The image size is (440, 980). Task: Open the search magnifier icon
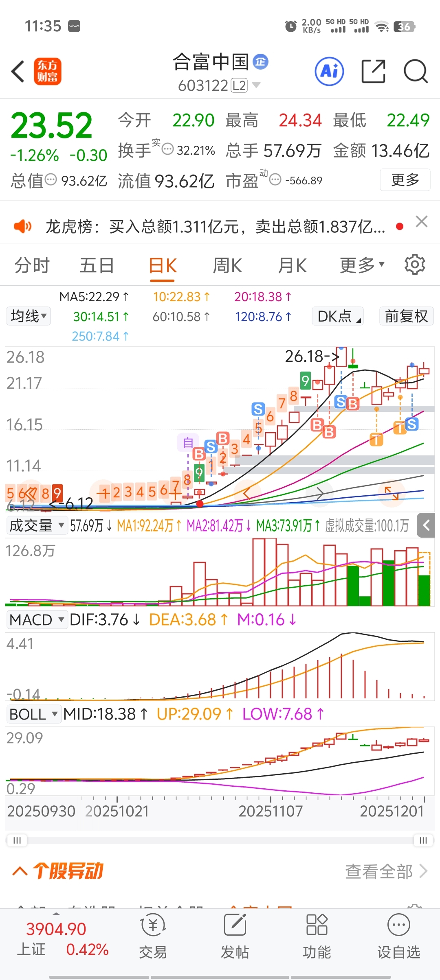click(416, 72)
